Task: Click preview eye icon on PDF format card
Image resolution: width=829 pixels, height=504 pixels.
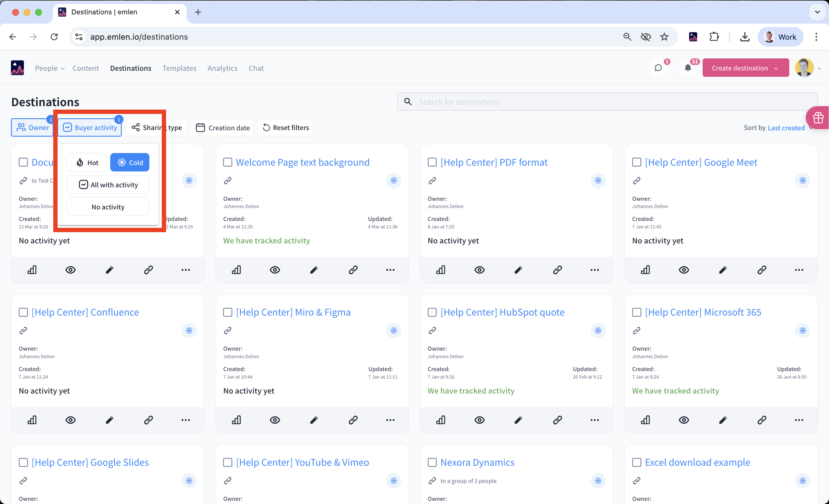Action: click(x=479, y=270)
